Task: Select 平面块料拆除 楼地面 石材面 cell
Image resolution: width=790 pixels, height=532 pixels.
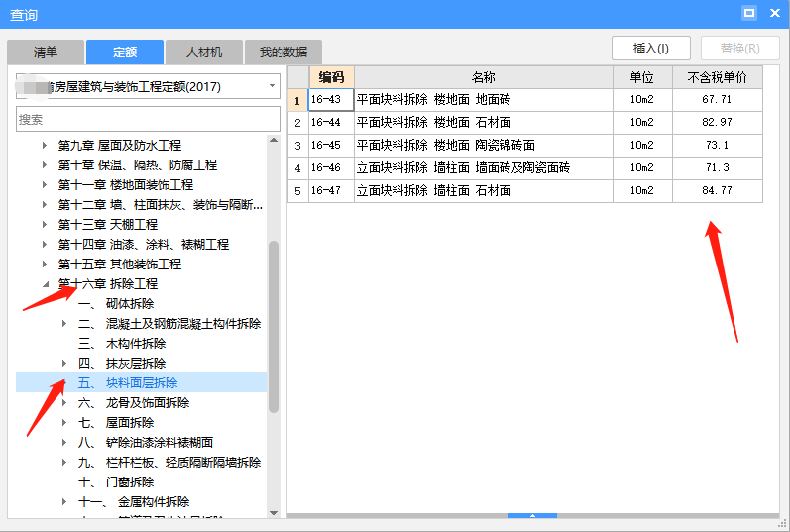Action: [x=484, y=123]
